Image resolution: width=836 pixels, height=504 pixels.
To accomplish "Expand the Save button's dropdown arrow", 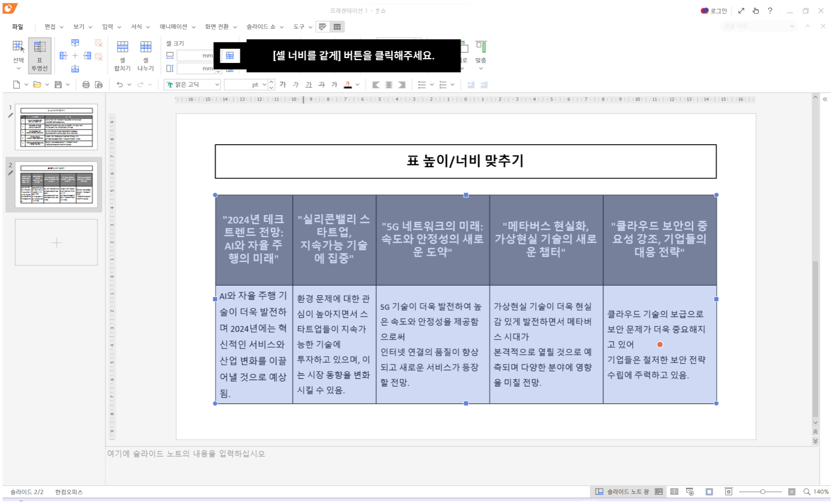I will [x=67, y=84].
